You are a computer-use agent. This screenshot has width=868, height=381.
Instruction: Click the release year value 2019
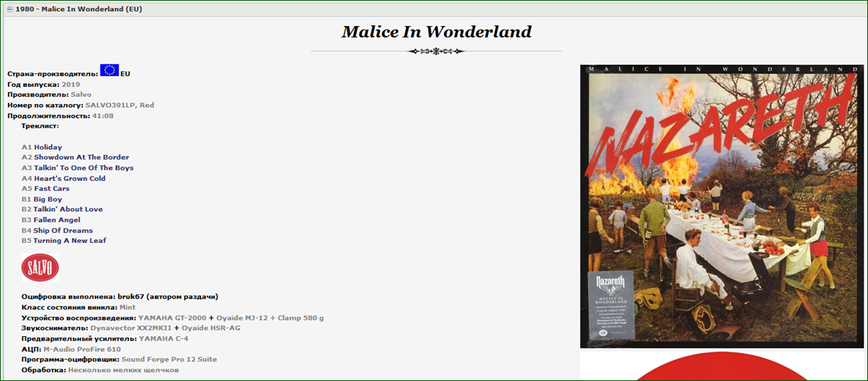click(x=71, y=85)
